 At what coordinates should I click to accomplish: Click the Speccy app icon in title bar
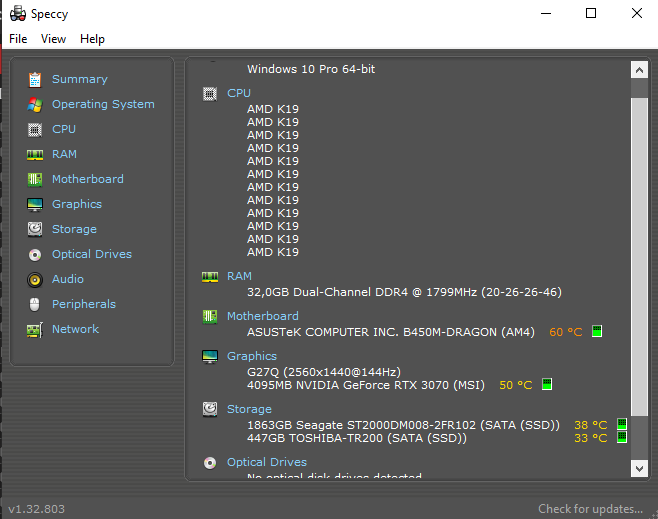click(x=18, y=13)
